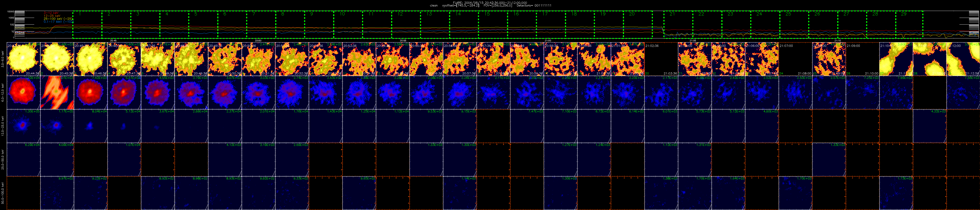This screenshot has width=980, height=210.
Task: Select time interval 3 box in light curve
Action: tap(145, 24)
